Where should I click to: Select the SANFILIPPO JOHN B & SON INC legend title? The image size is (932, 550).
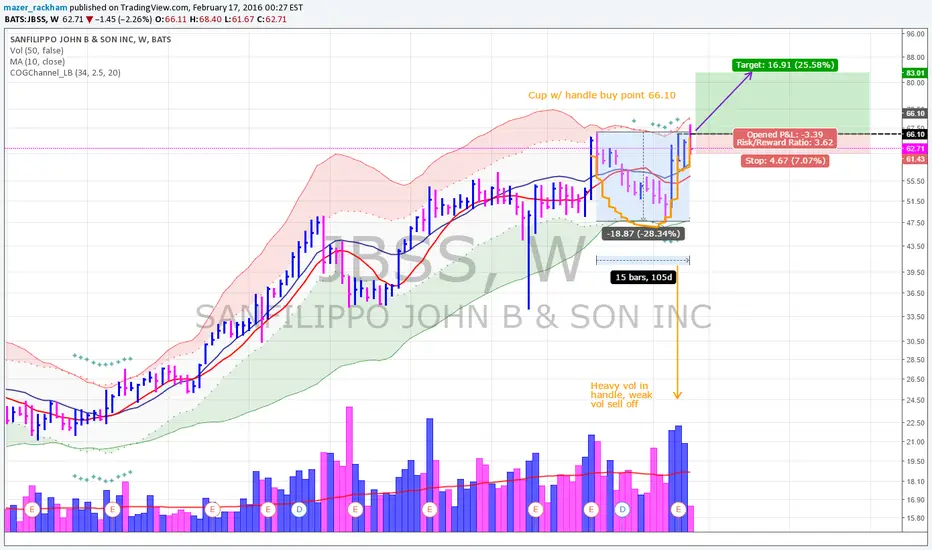pyautogui.click(x=90, y=39)
